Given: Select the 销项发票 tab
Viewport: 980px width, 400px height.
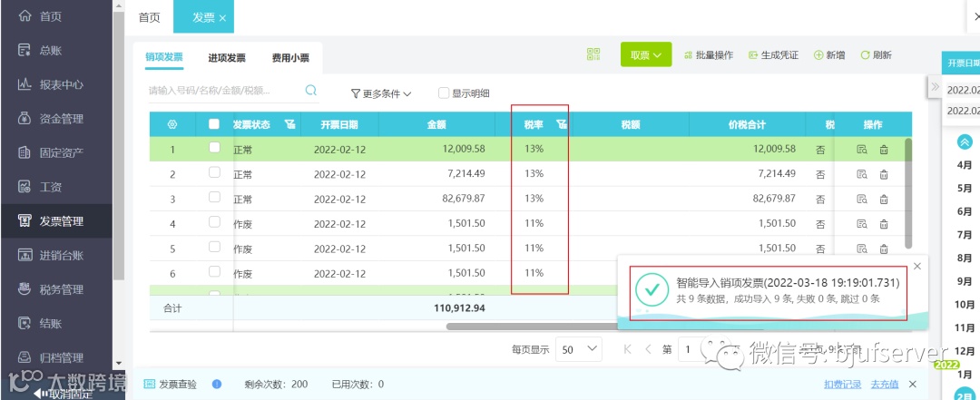Looking at the screenshot, I should click(164, 57).
